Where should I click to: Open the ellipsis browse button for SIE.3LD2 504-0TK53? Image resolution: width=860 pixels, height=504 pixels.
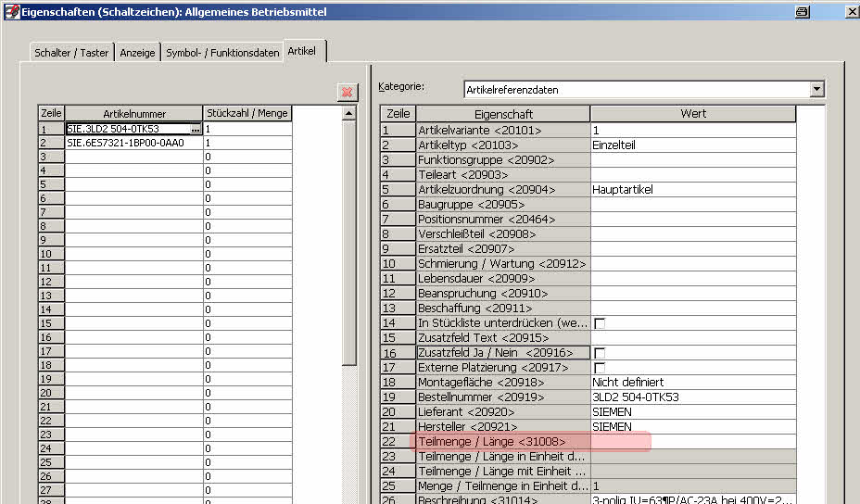196,130
